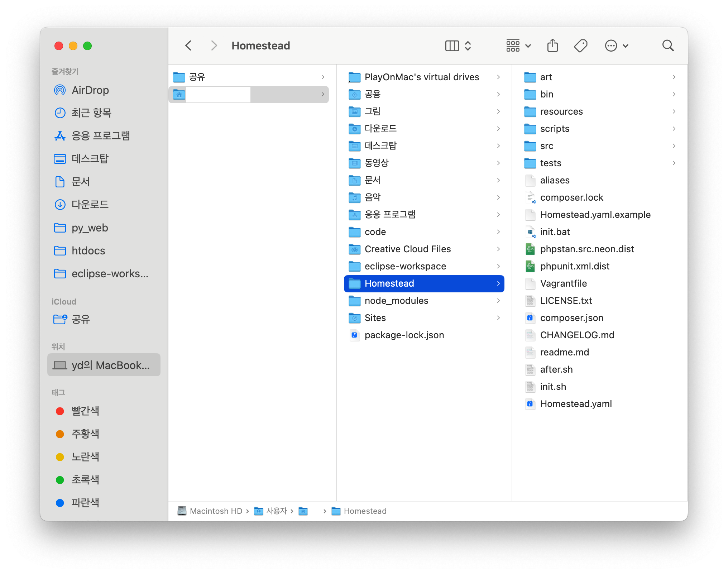Click the back navigation arrow

point(188,46)
